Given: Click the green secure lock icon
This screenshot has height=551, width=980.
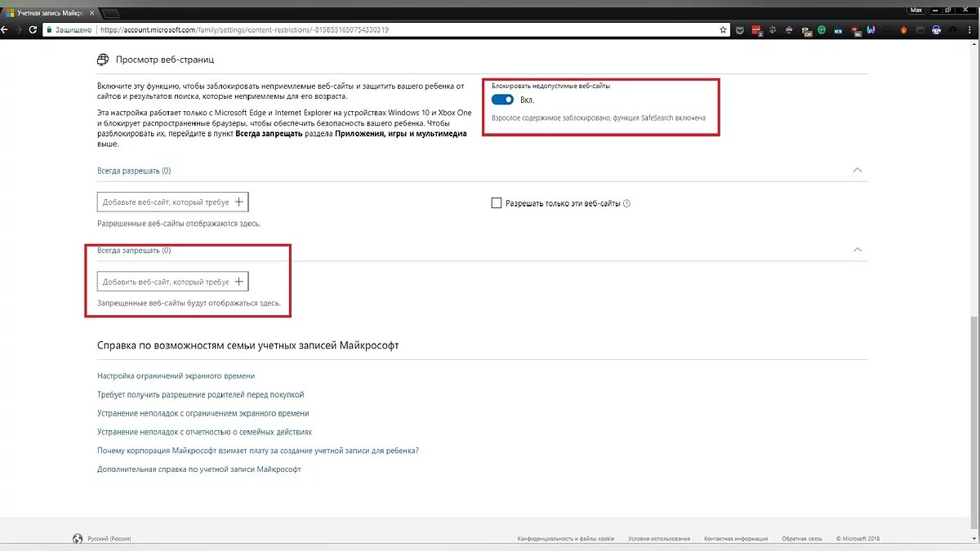Looking at the screenshot, I should (50, 29).
